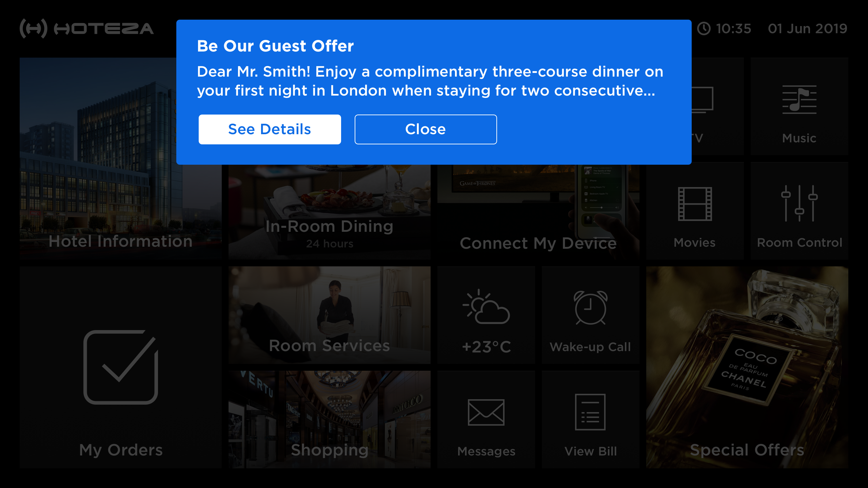Click the clock icon beside 10:35

pyautogui.click(x=704, y=28)
